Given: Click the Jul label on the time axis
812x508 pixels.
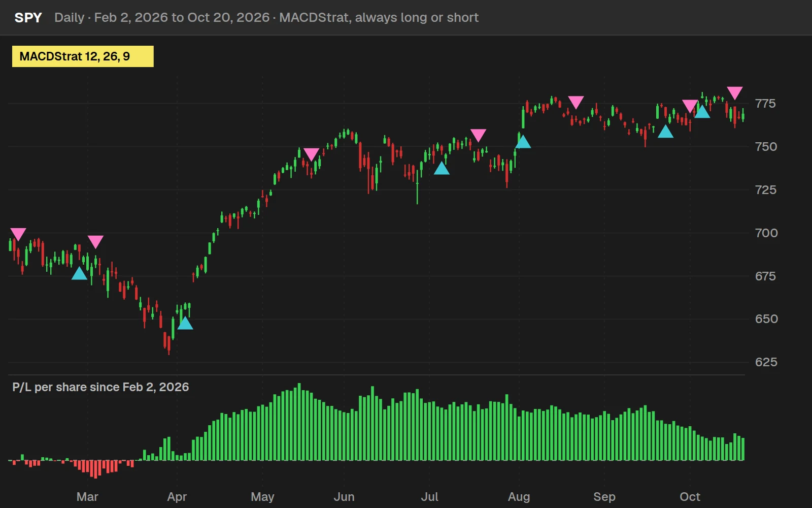Looking at the screenshot, I should point(429,497).
